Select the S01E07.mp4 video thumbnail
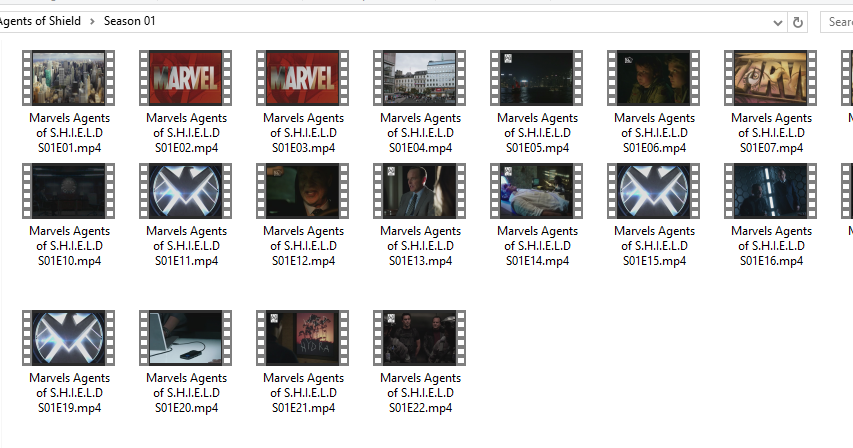The image size is (853, 448). (x=770, y=78)
